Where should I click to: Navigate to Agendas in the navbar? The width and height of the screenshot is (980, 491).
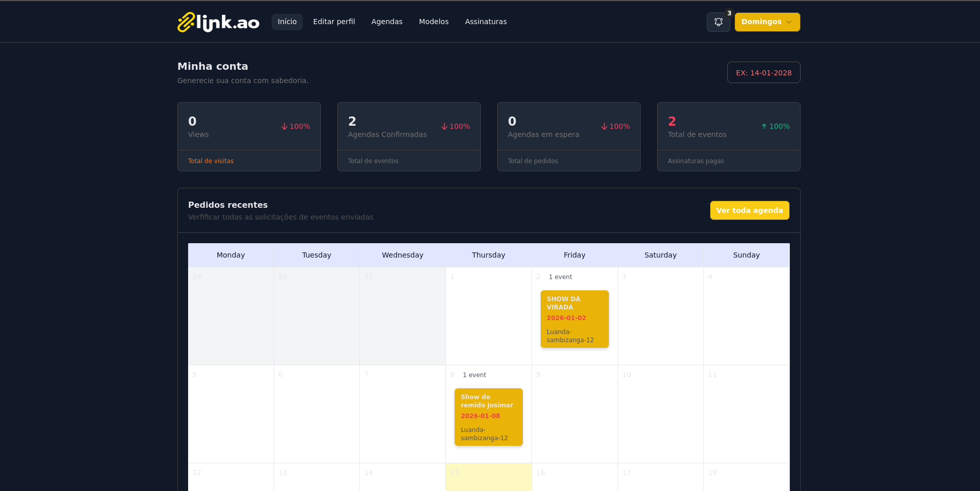tap(386, 22)
